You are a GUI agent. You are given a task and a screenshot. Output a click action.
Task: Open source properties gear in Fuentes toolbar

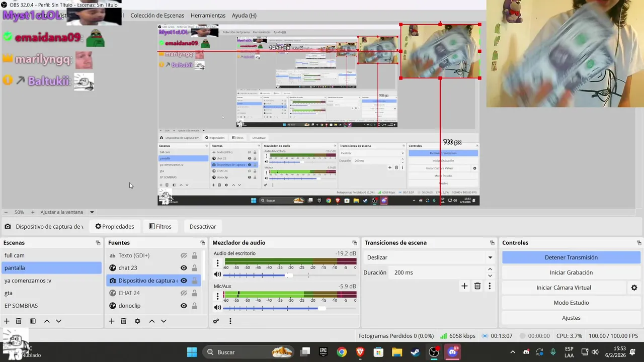coord(137,321)
